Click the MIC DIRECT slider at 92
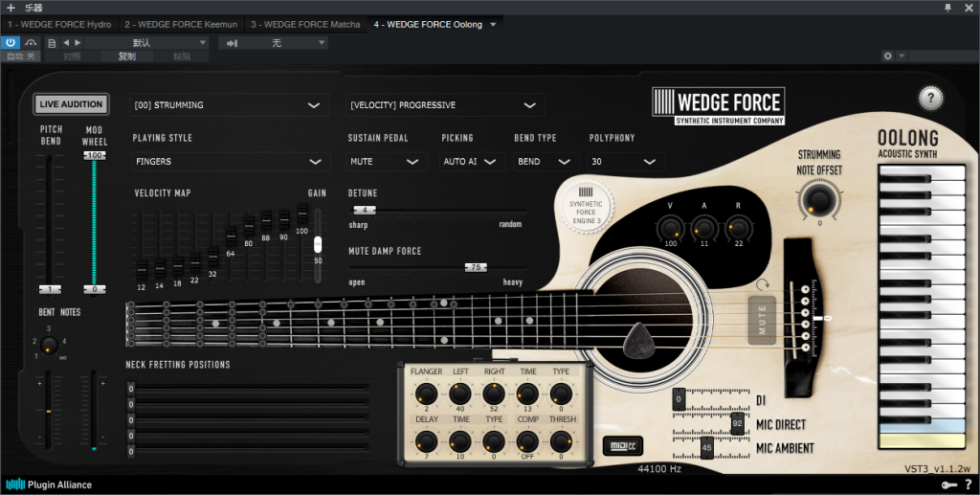The image size is (980, 495). (x=738, y=423)
